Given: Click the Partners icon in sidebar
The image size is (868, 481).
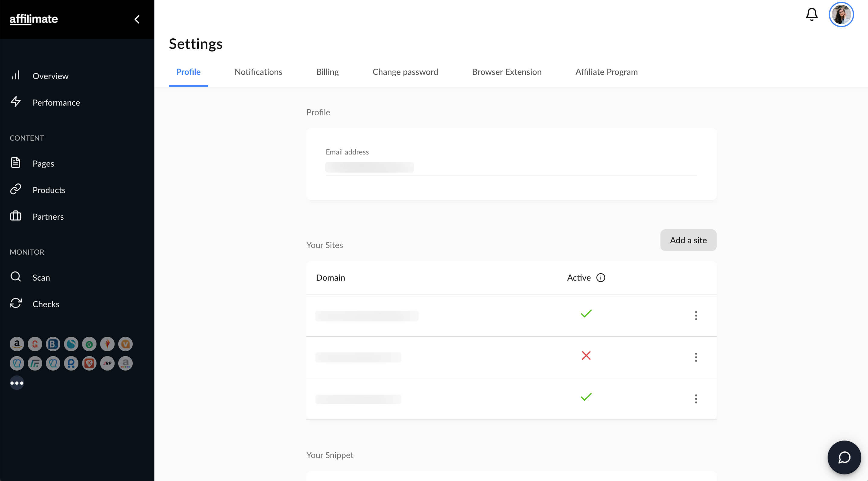Looking at the screenshot, I should tap(15, 216).
